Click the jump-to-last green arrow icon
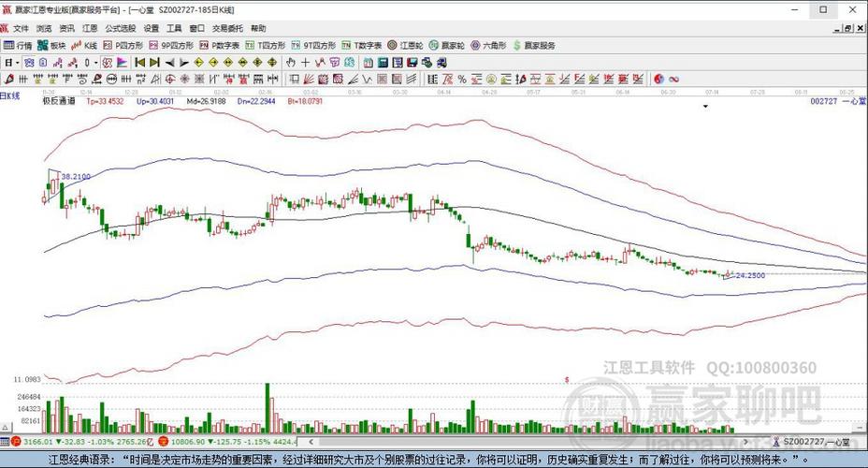 pos(154,63)
